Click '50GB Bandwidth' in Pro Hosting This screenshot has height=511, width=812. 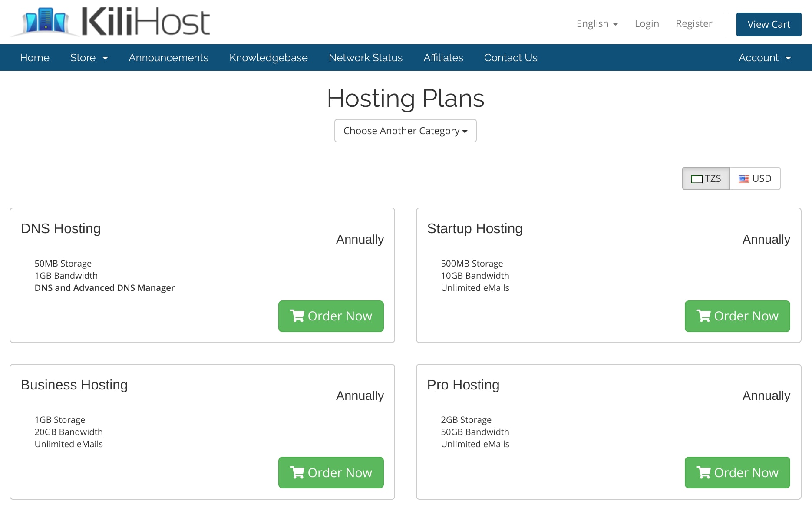click(x=475, y=432)
